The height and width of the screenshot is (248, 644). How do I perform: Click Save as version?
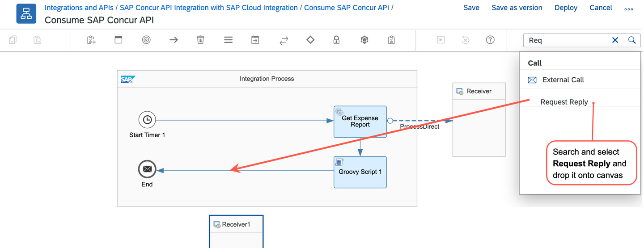pyautogui.click(x=517, y=8)
